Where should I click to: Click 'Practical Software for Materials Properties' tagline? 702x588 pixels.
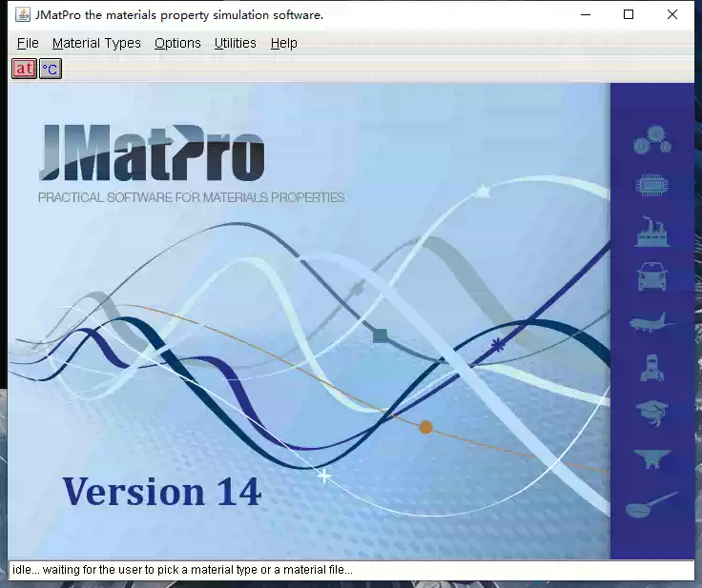coord(191,197)
